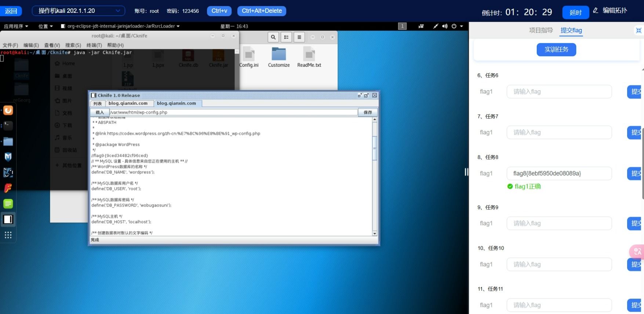Launch Metasploit from the dock
The width and height of the screenshot is (644, 314).
point(8,157)
